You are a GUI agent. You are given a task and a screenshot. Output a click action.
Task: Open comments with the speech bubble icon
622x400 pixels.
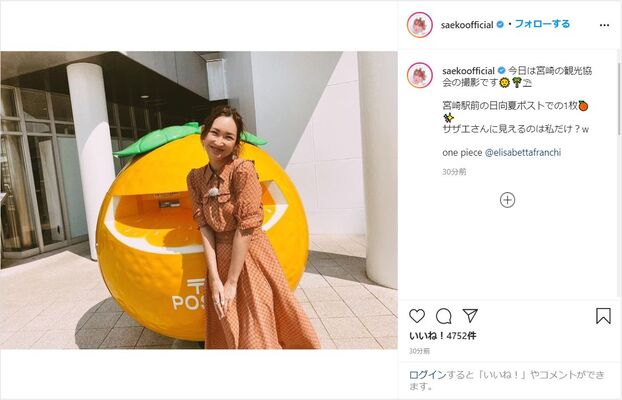pyautogui.click(x=443, y=316)
